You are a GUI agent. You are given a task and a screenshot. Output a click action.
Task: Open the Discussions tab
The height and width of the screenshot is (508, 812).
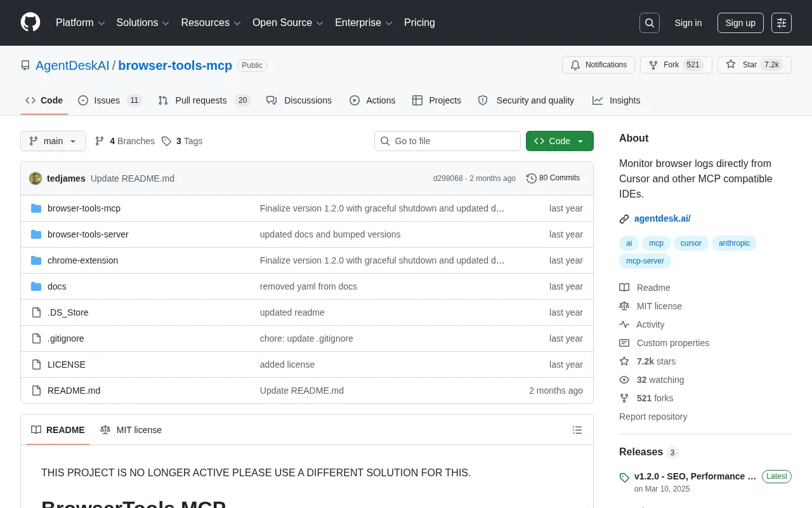pyautogui.click(x=299, y=100)
